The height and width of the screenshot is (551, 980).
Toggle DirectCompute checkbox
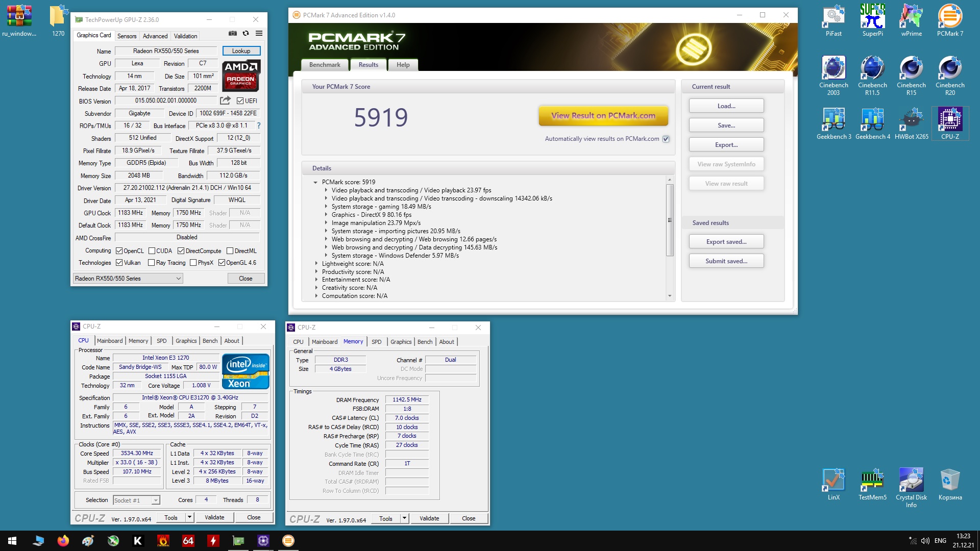pos(181,251)
